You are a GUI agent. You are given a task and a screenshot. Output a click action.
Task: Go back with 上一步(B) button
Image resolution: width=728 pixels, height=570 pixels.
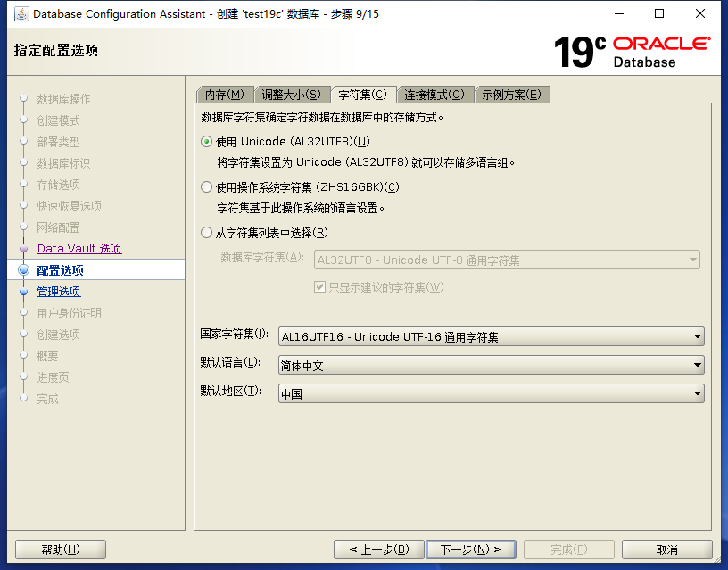tap(379, 549)
